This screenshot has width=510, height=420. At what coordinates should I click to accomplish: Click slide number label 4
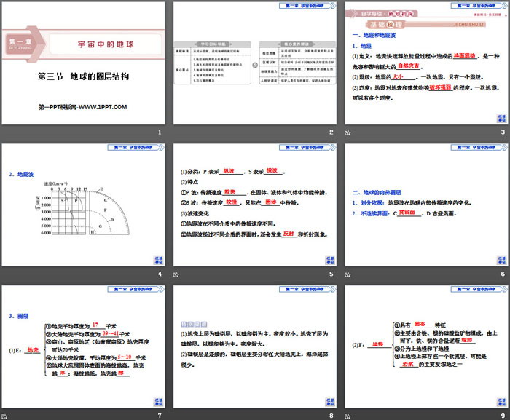tap(160, 274)
